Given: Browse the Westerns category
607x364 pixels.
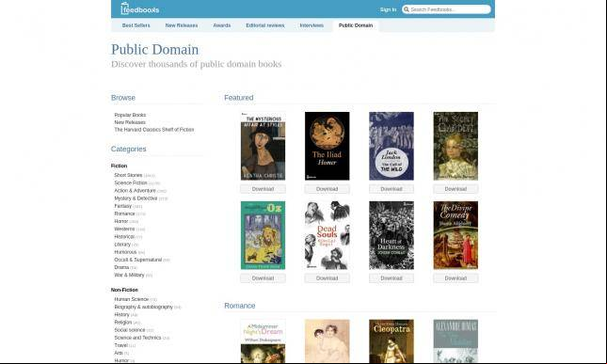Looking at the screenshot, I should point(124,229).
